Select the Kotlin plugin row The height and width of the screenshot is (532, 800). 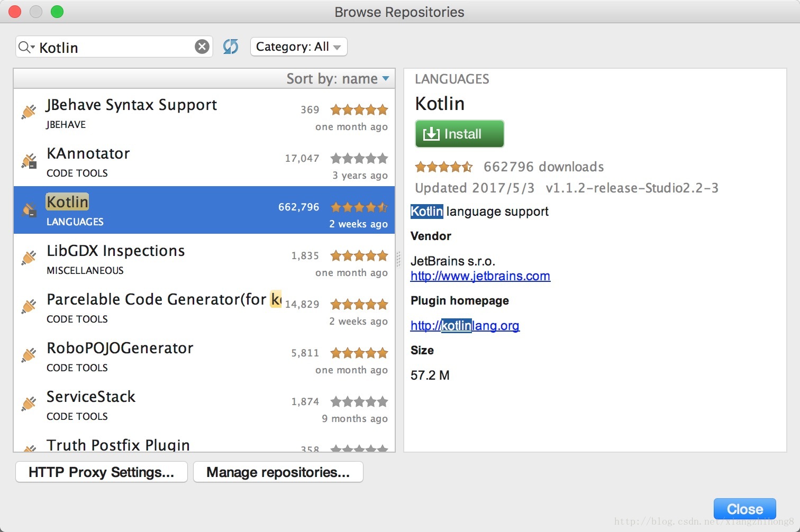point(204,210)
